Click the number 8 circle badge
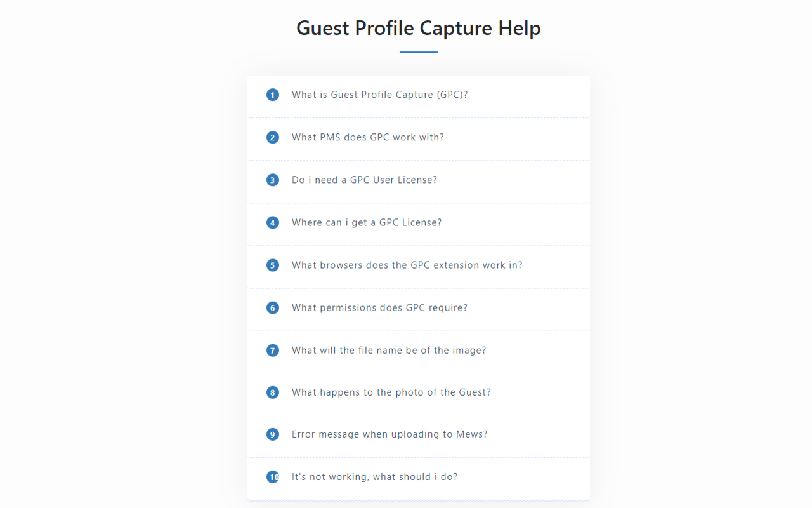This screenshot has height=508, width=812. tap(273, 392)
